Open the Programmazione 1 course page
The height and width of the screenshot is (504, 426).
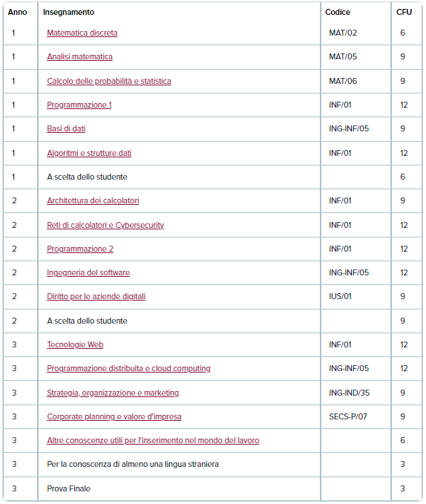point(79,105)
